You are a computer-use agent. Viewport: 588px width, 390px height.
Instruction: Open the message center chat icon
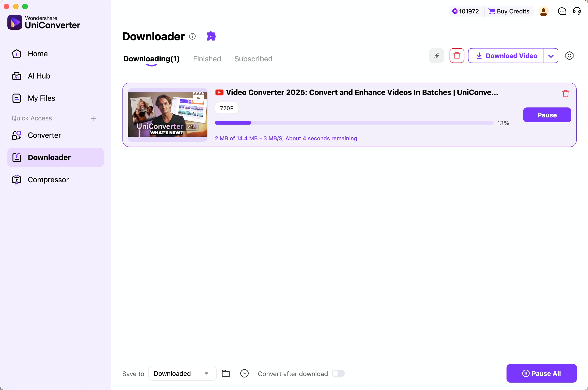click(x=562, y=11)
